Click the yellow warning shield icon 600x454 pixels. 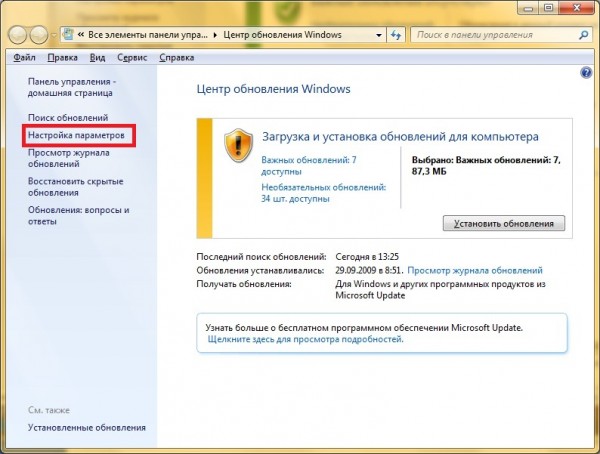point(238,145)
